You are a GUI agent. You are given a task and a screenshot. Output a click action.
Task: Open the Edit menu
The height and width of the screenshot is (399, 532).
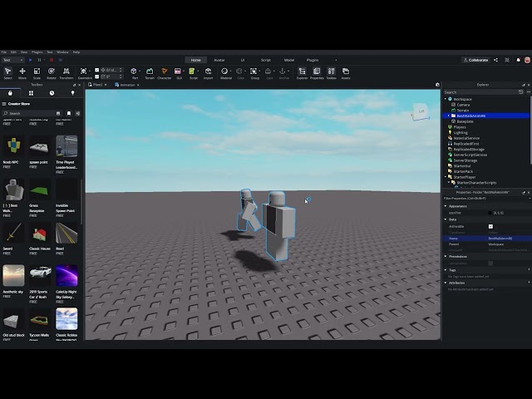(13, 52)
